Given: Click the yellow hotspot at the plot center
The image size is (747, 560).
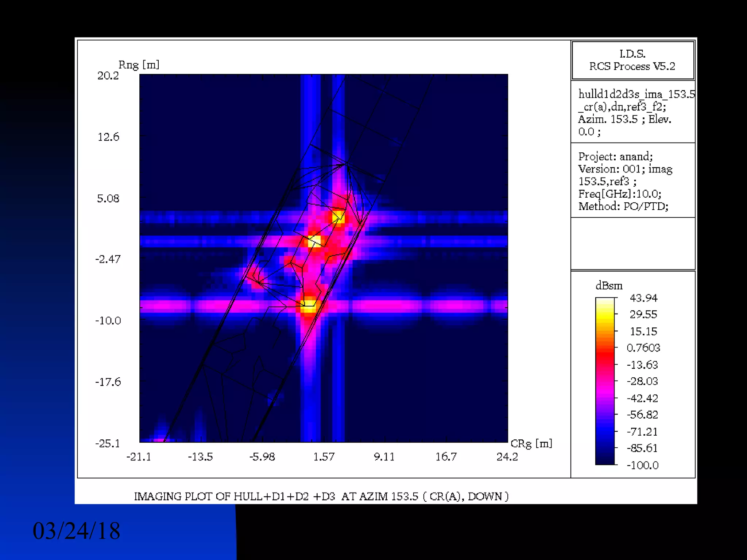Looking at the screenshot, I should click(x=314, y=241).
